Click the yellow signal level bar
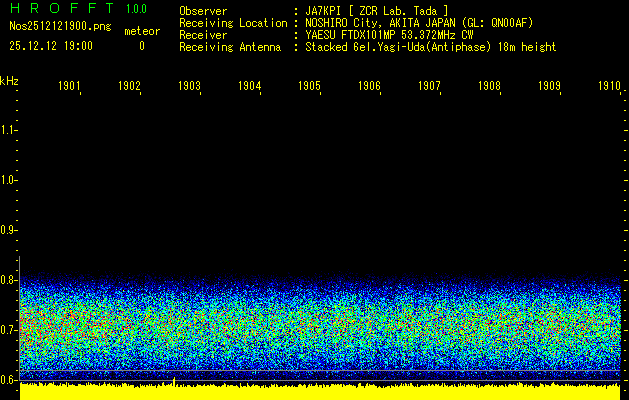Screen dimensions: 629x400 point(320,391)
